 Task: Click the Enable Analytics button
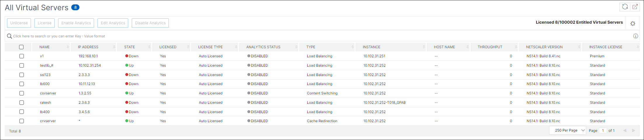tap(76, 23)
